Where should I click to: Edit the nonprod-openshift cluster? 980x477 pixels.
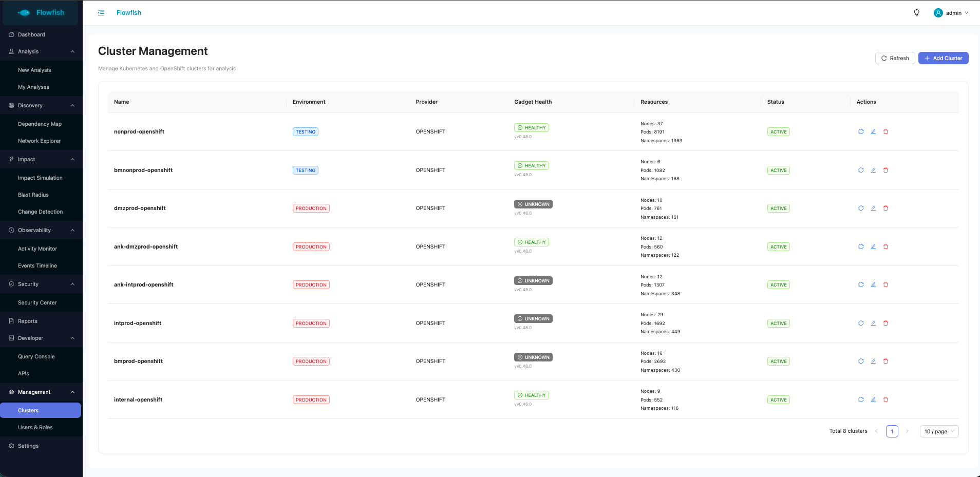[873, 132]
